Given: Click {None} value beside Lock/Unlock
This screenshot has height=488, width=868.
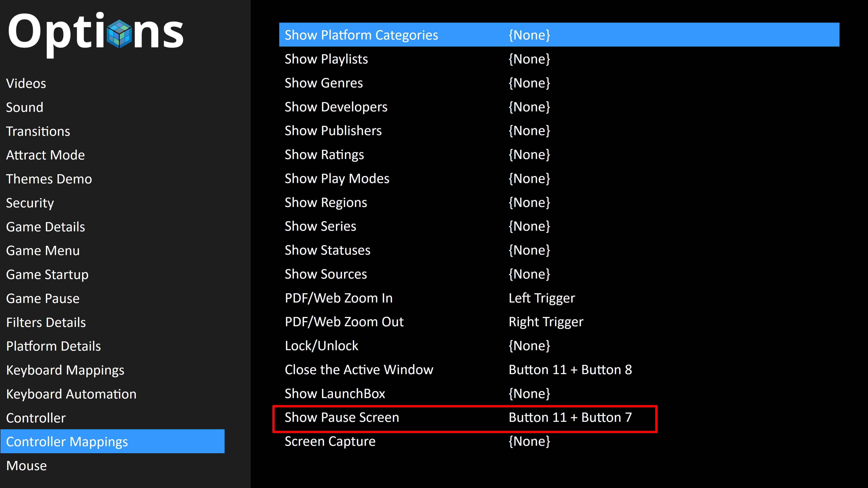Looking at the screenshot, I should point(529,346).
